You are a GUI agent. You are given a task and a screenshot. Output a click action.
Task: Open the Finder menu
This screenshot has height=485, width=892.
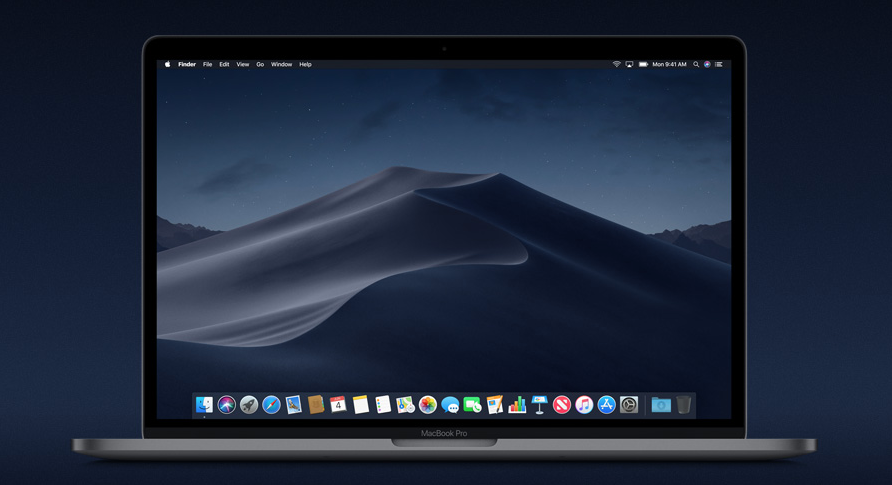[187, 64]
